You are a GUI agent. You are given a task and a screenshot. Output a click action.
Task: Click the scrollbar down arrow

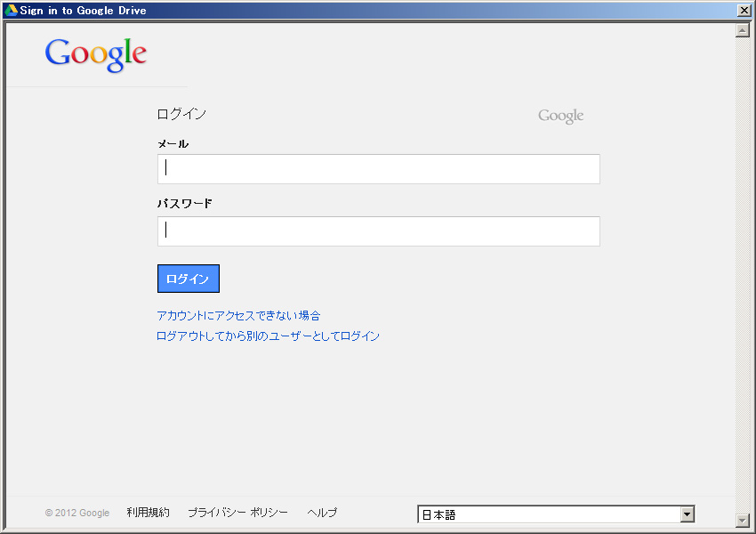point(743,521)
